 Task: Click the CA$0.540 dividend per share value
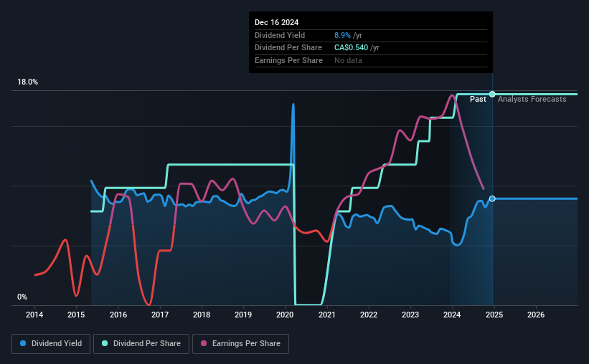(352, 48)
